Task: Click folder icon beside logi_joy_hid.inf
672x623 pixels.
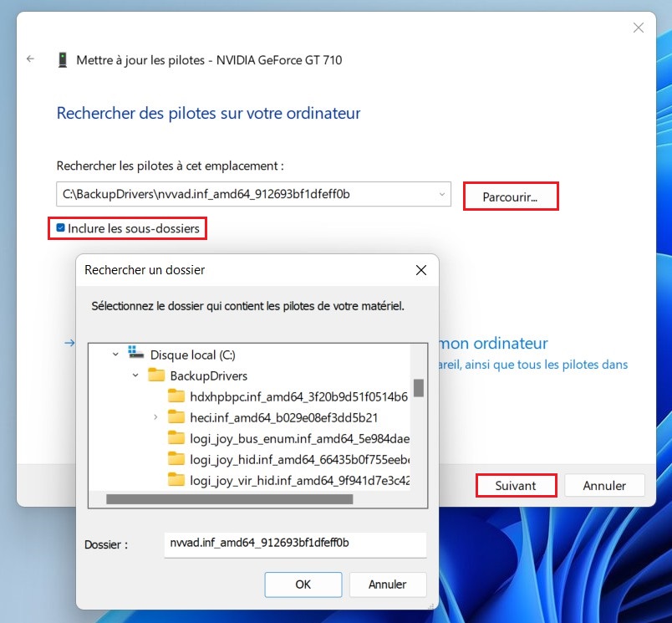Action: click(176, 459)
